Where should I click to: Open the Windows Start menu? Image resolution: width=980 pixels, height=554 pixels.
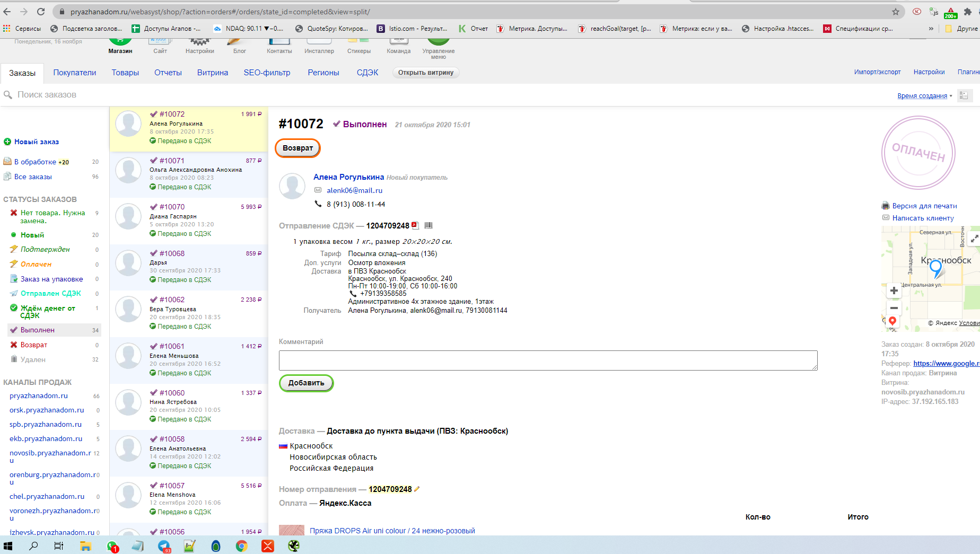(8, 546)
